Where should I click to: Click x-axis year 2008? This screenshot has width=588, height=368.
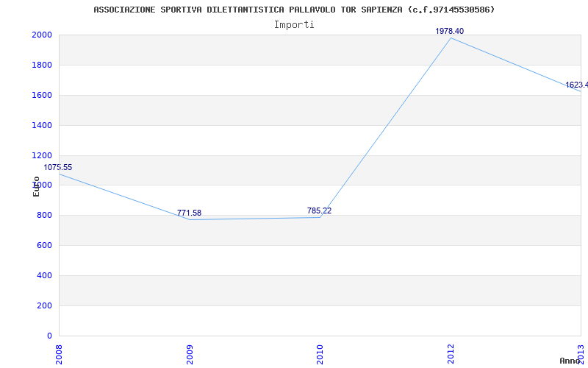click(60, 355)
